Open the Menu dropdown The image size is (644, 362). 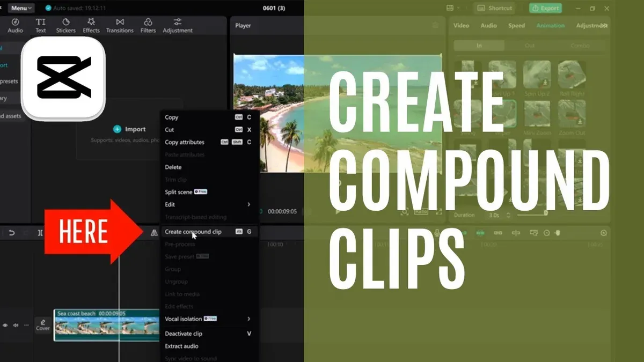(21, 8)
